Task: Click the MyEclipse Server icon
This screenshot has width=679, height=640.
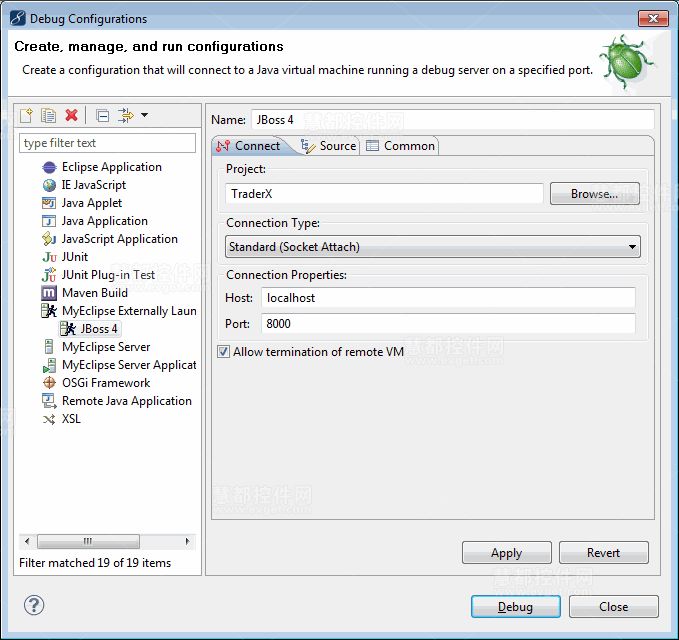Action: click(49, 347)
